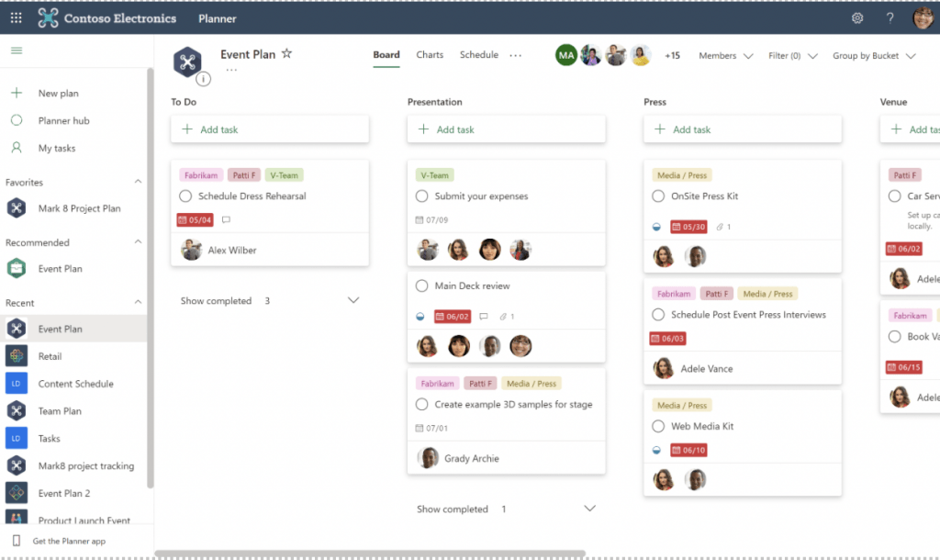Image resolution: width=940 pixels, height=560 pixels.
Task: Mark Schedule Post Event Press Interviews complete
Action: click(658, 315)
